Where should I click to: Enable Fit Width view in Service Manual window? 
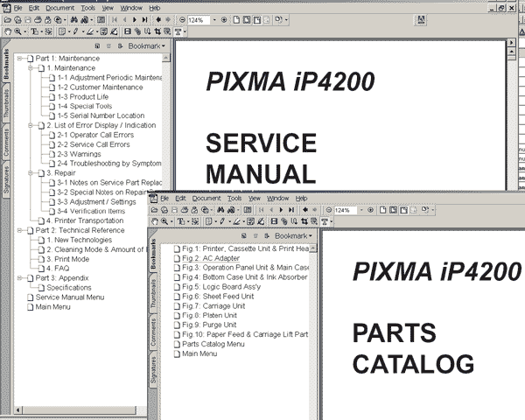pos(256,20)
